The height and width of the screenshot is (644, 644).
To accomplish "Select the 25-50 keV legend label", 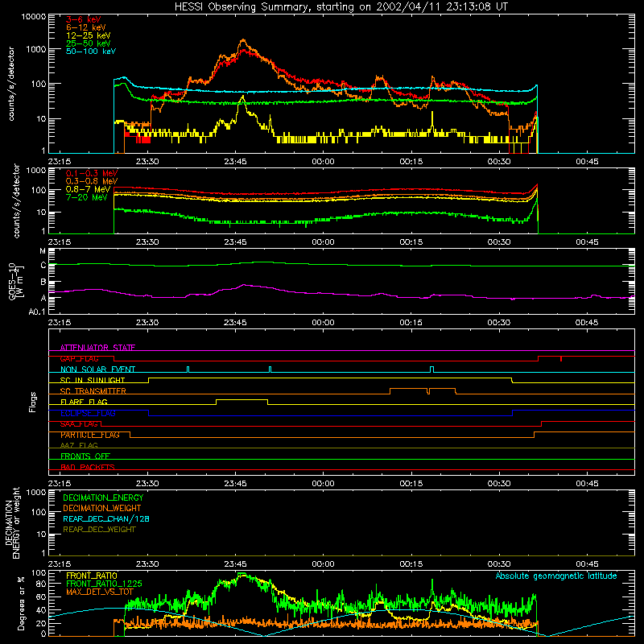I will coord(89,43).
